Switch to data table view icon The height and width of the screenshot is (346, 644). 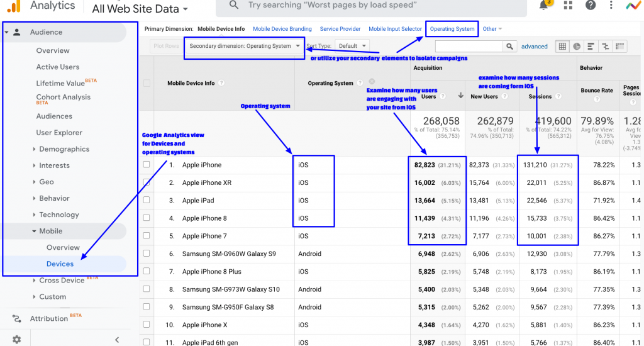(x=562, y=47)
